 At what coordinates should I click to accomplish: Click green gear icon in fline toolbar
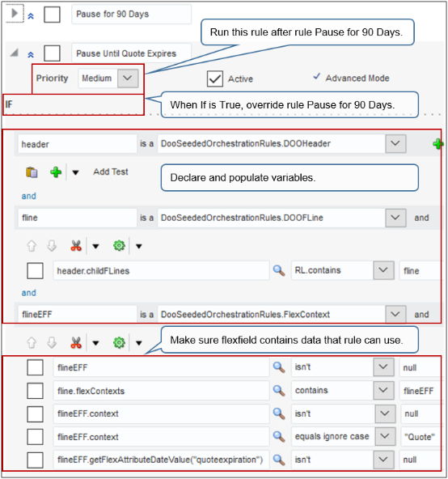coord(119,246)
